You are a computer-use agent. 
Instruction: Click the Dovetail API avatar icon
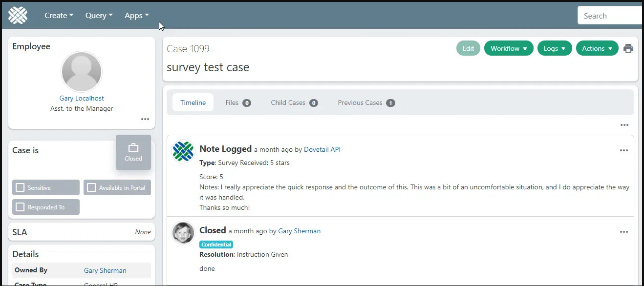tap(183, 152)
